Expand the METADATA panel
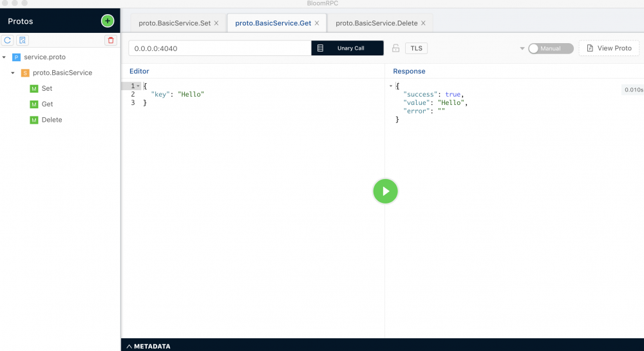The width and height of the screenshot is (644, 351). (x=148, y=346)
